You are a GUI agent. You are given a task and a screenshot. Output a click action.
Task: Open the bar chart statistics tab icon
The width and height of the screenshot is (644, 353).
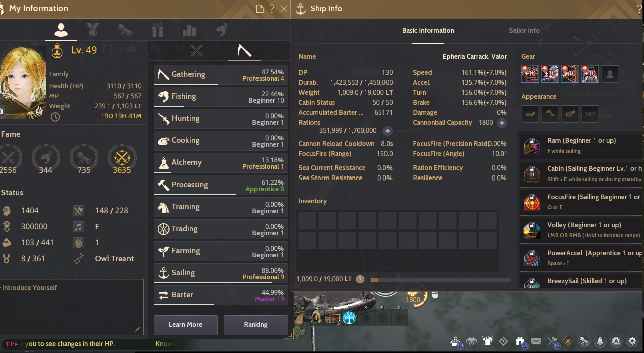(189, 30)
